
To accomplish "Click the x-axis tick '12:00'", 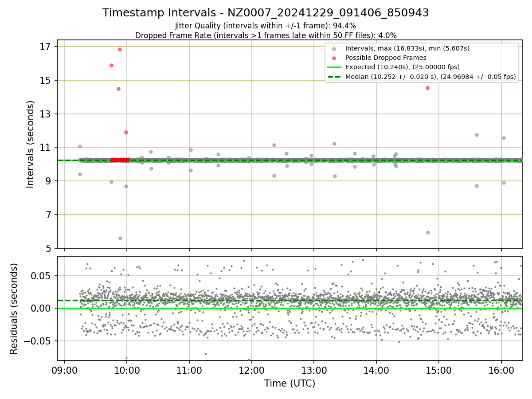I will click(252, 371).
